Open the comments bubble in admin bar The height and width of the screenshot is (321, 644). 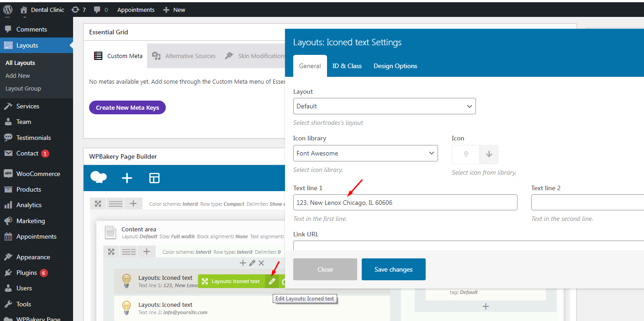click(x=101, y=10)
